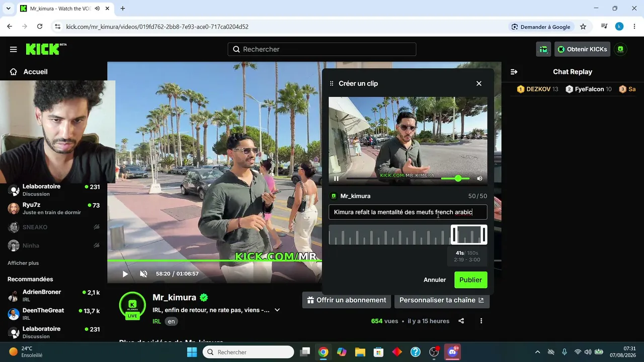Click the Mr_kimura LIVE avatar
644x362 pixels.
click(132, 305)
